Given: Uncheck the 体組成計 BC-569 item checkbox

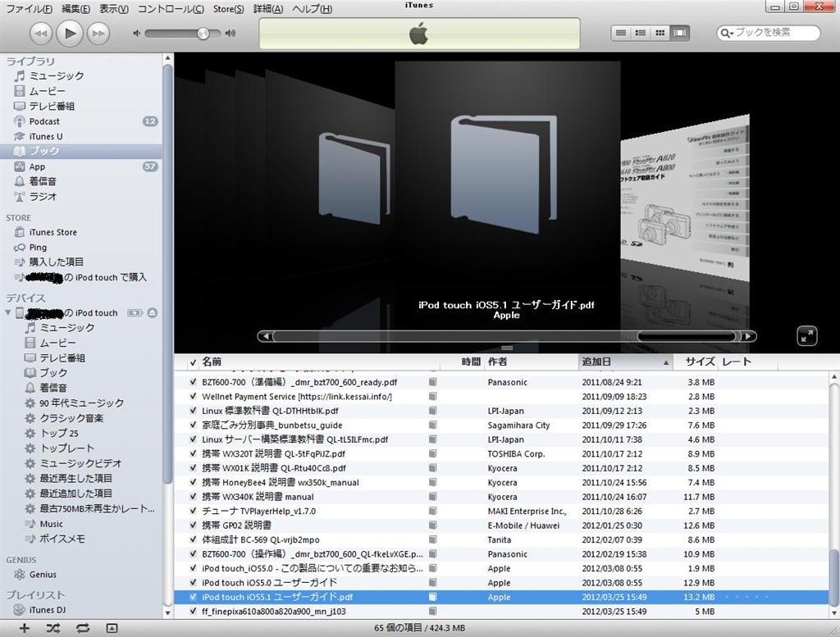Looking at the screenshot, I should click(194, 540).
